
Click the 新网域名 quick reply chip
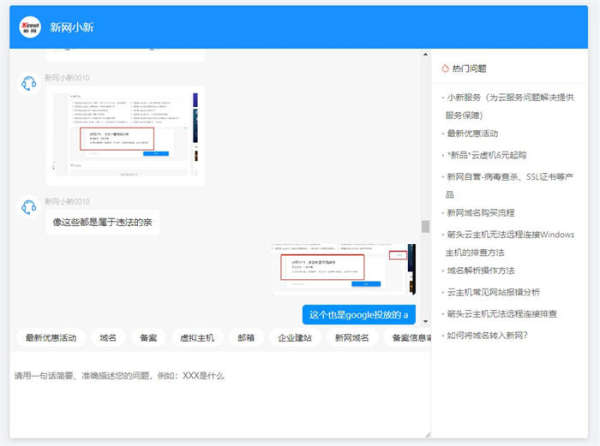point(352,338)
